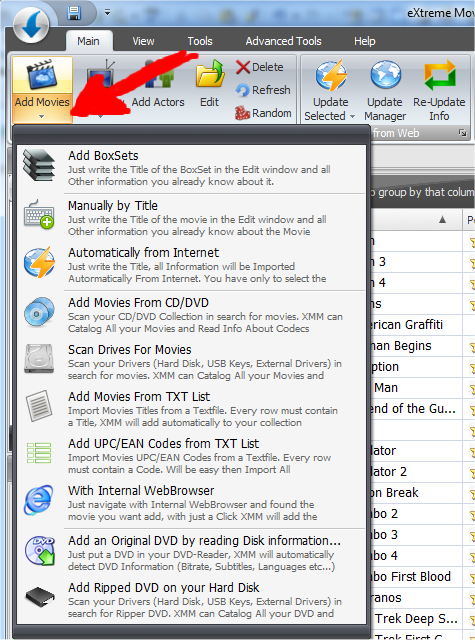Click the green list UPC/EAN icon
This screenshot has height=640, width=475.
pyautogui.click(x=39, y=453)
